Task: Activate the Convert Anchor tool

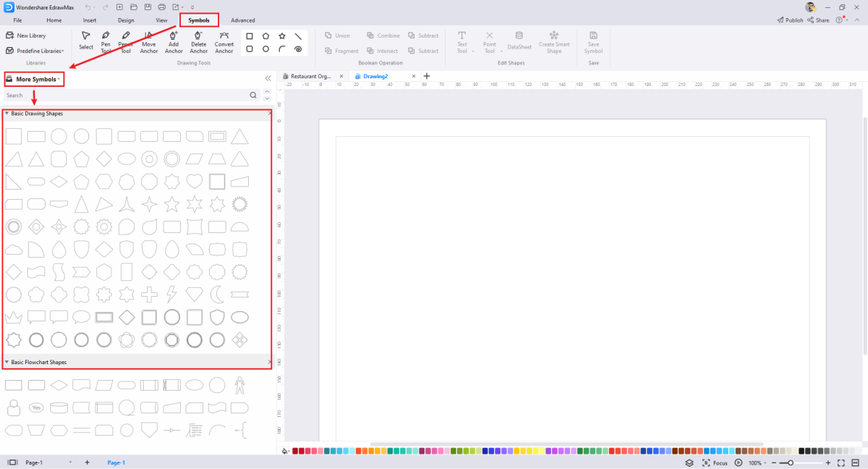Action: 224,42
